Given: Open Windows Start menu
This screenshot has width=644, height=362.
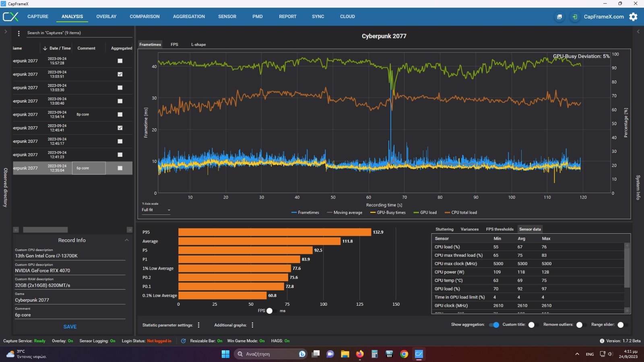Looking at the screenshot, I should click(225, 354).
